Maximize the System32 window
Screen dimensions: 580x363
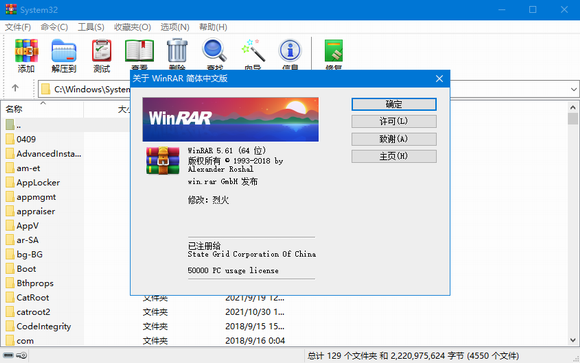coord(533,10)
